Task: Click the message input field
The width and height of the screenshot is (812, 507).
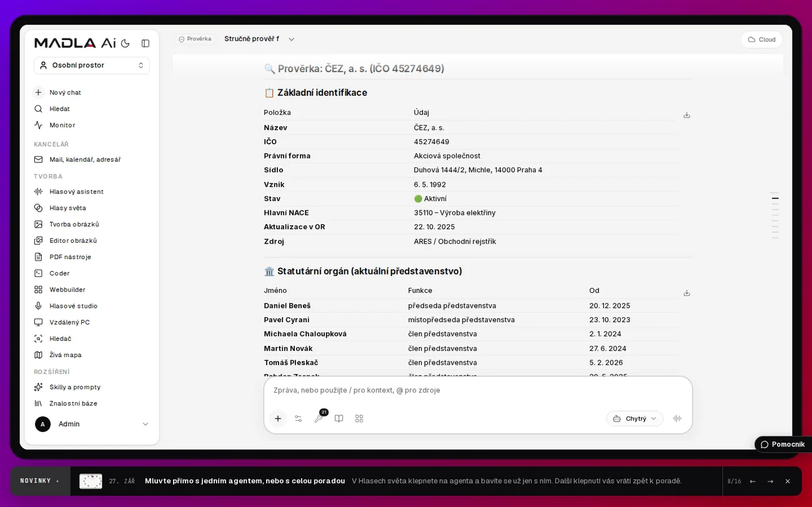Action: 478,390
